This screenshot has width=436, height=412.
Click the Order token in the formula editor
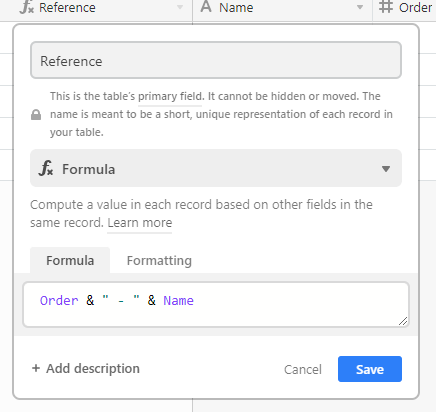[x=59, y=301]
